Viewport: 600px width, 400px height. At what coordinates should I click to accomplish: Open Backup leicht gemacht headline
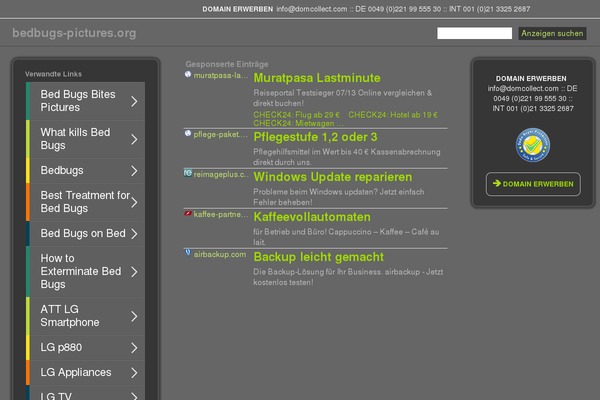(318, 257)
